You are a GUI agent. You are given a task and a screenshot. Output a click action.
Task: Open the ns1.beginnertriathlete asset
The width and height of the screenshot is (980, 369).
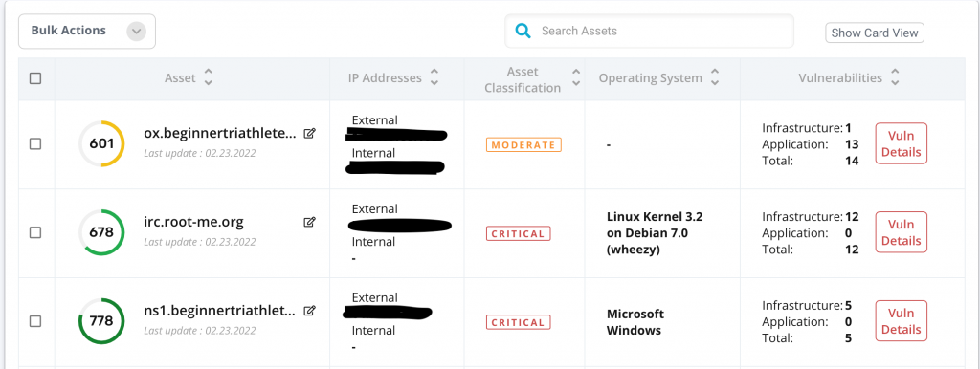coord(219,311)
